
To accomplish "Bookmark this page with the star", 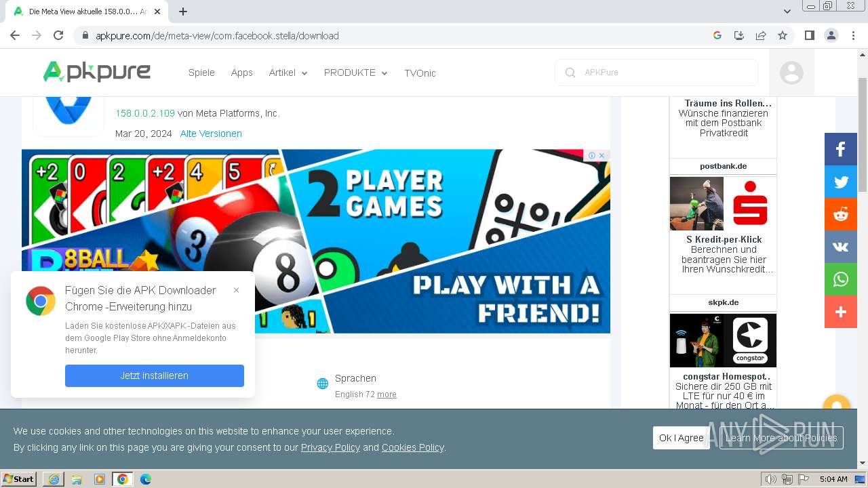I will (x=783, y=35).
